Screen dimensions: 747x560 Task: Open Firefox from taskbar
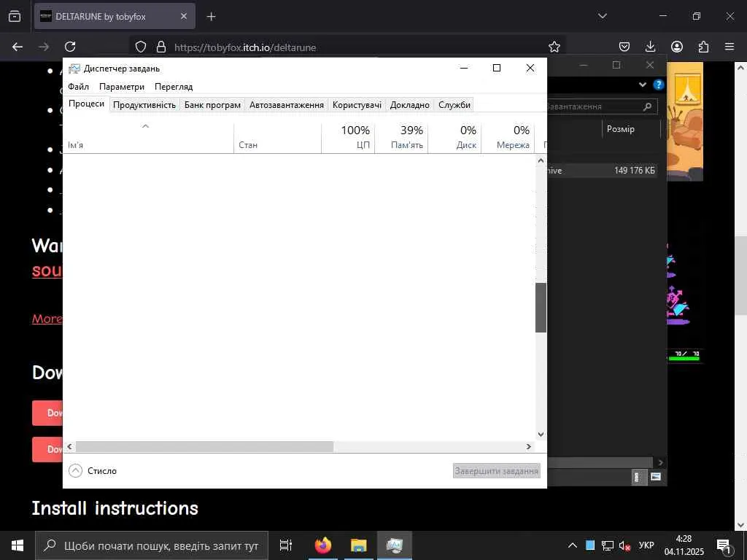[323, 545]
